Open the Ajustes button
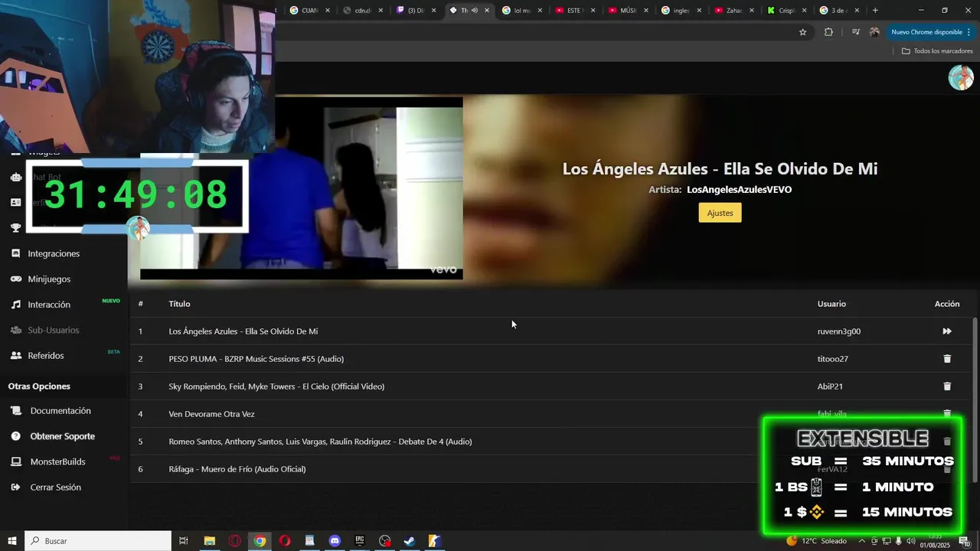 coord(720,213)
